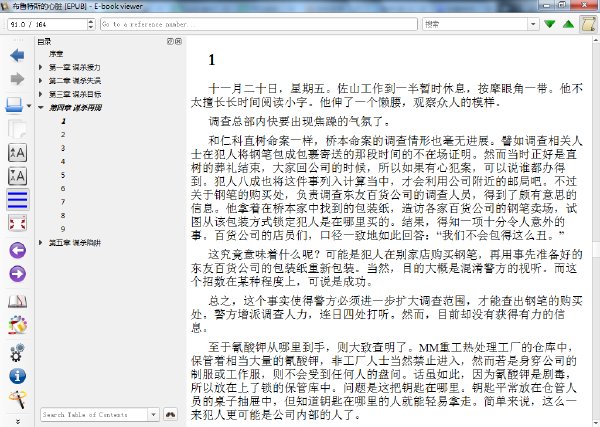Select section 4 under 第四章
600x427 pixels.
pos(63,161)
